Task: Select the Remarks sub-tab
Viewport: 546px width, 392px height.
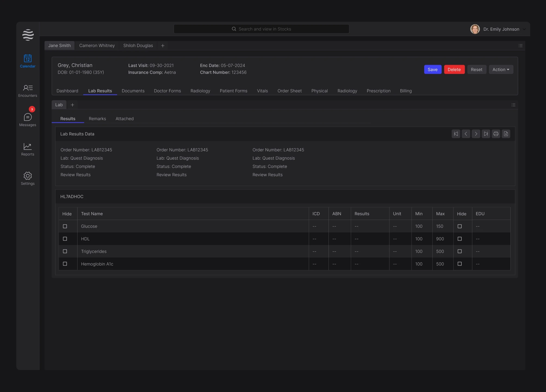Action: 97,119
